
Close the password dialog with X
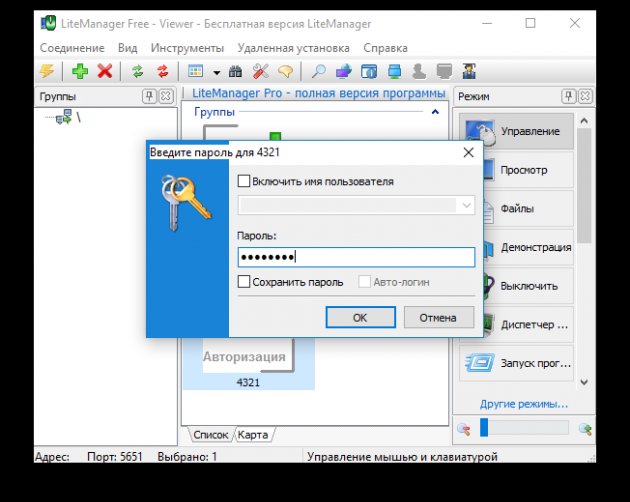(468, 152)
